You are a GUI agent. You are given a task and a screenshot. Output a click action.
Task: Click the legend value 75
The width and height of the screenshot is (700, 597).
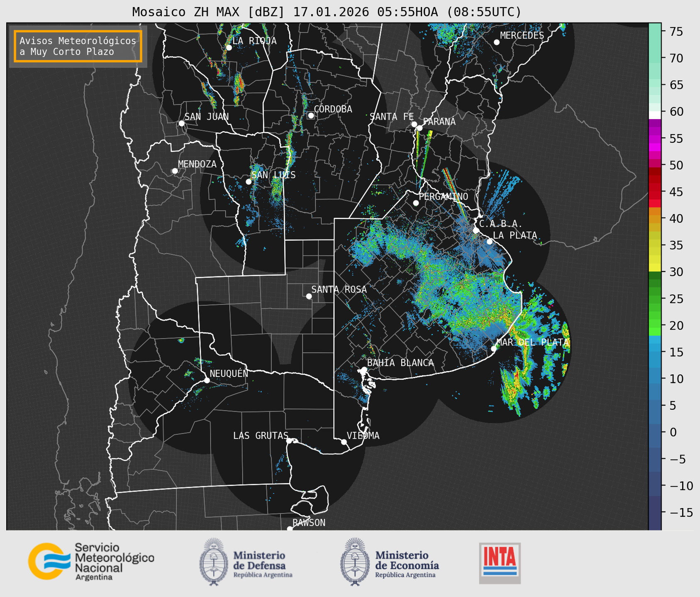click(677, 32)
